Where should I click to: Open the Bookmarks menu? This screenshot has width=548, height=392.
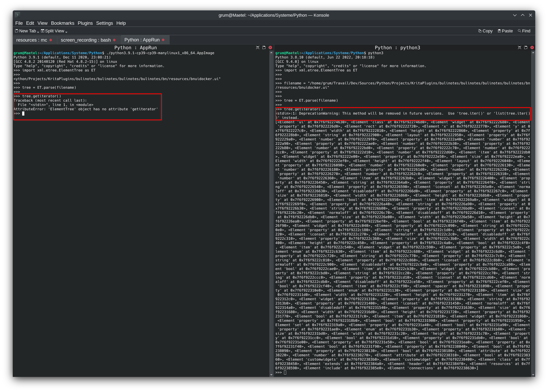click(x=63, y=23)
